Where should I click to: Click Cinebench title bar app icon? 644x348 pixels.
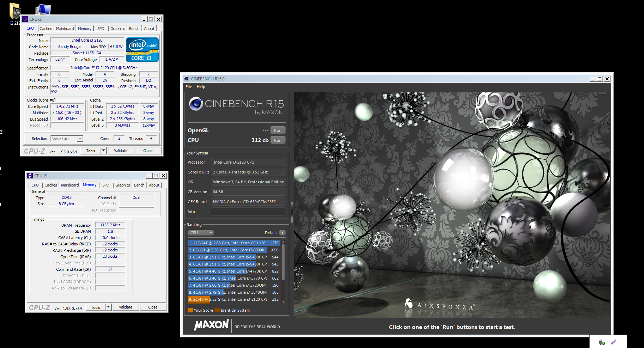pyautogui.click(x=186, y=79)
